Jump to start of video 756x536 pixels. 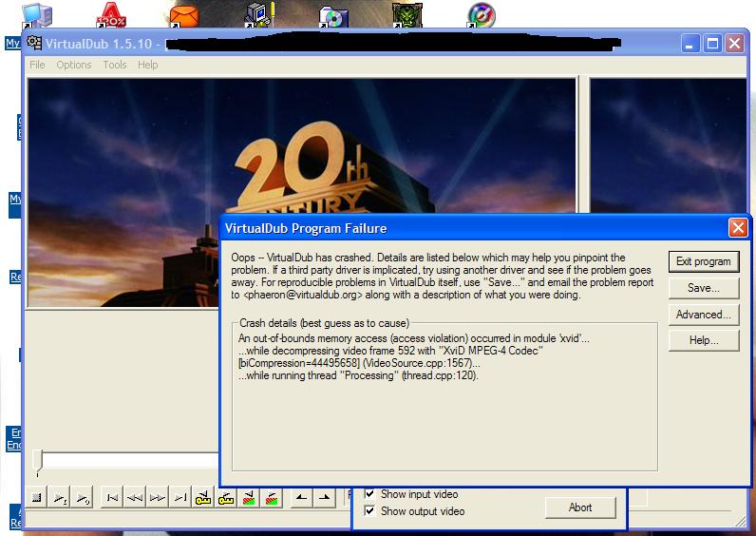112,497
